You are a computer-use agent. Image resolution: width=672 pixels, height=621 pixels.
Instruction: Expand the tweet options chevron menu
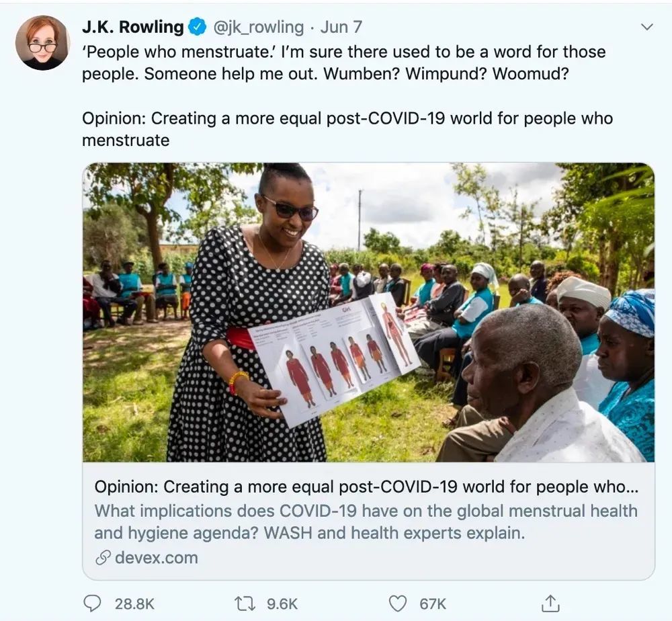click(646, 27)
